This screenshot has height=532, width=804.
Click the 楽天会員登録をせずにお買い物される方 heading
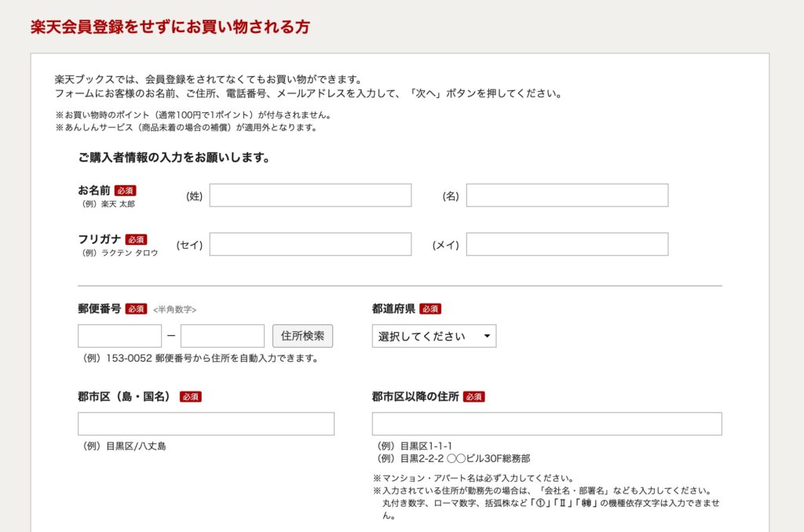[x=170, y=27]
